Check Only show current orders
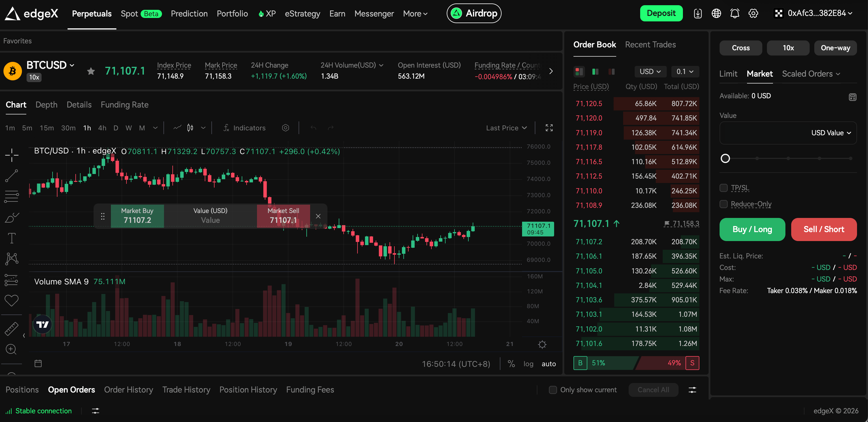The image size is (868, 422). (553, 390)
